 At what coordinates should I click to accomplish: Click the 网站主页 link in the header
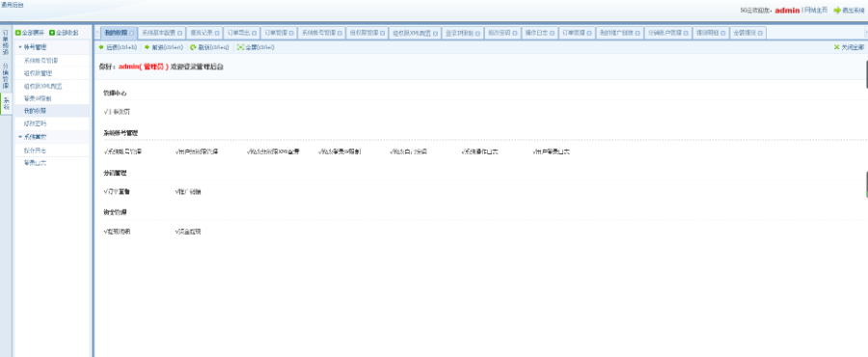tap(817, 10)
